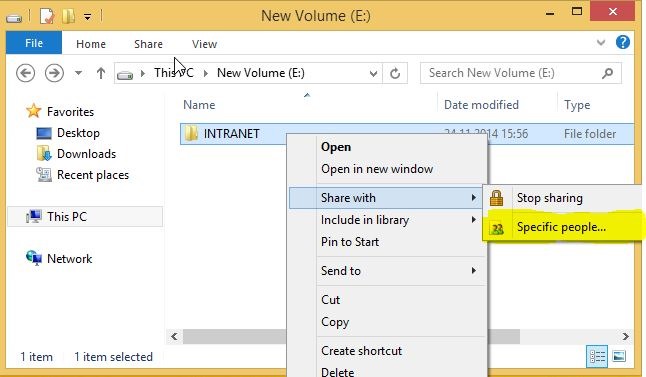
Task: Open Downloads in Favorites
Action: click(x=87, y=154)
